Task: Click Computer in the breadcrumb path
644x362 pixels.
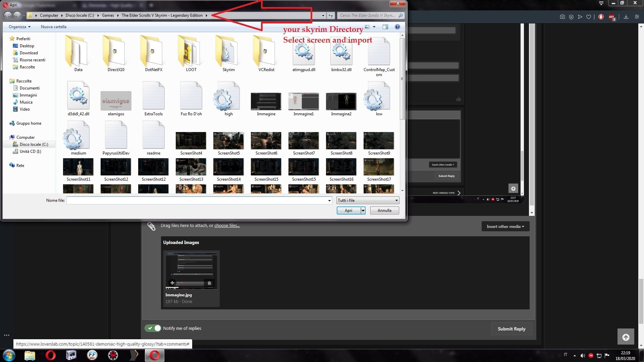Action: tap(49, 15)
